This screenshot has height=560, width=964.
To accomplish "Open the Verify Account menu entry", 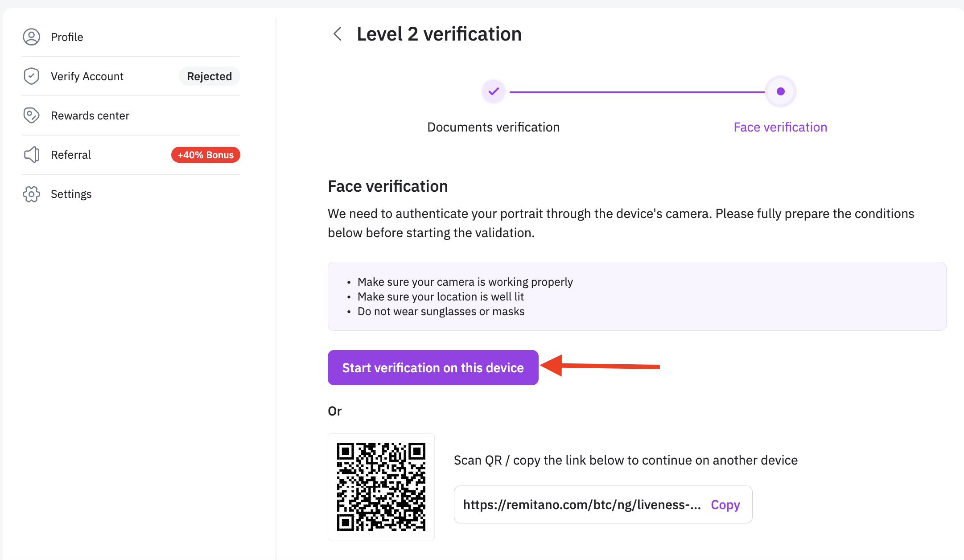I will click(87, 76).
